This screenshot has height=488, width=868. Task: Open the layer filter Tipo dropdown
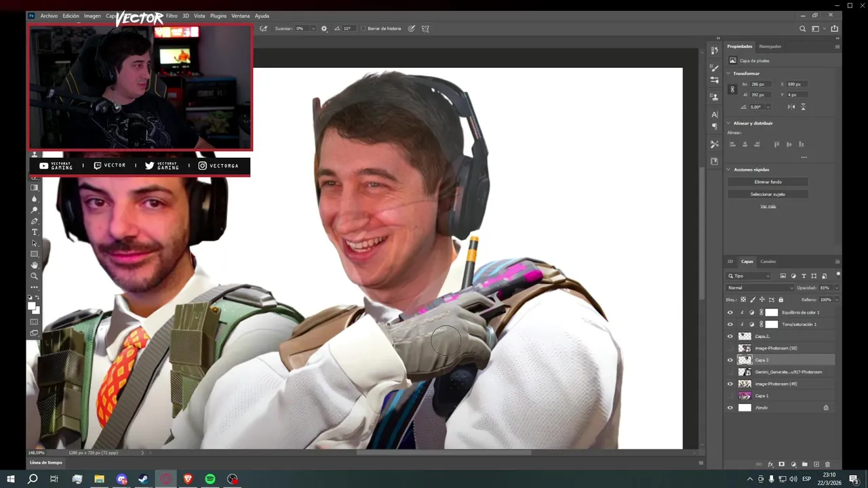pyautogui.click(x=749, y=276)
